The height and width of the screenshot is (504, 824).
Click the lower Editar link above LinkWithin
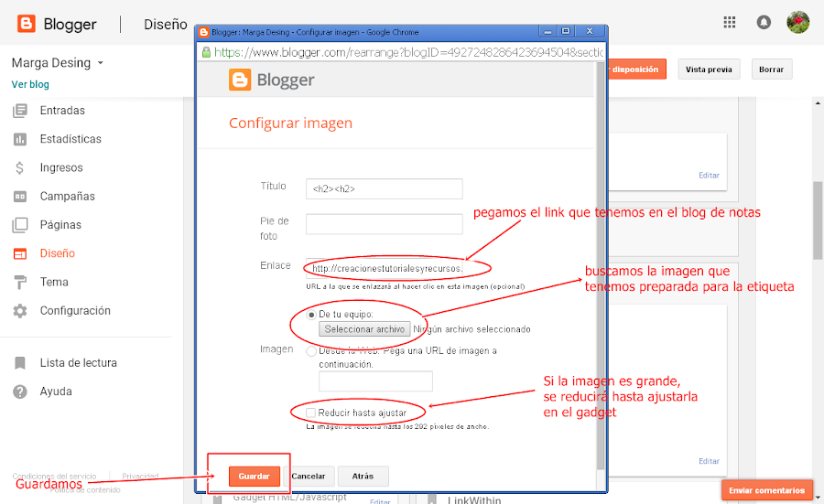click(709, 461)
